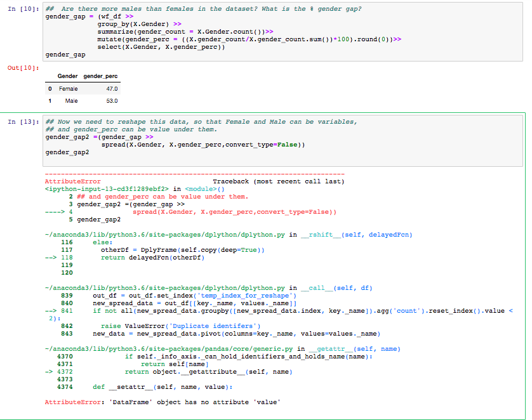Click the pandas/core/generic.py file path
The image size is (532, 420).
point(169,349)
